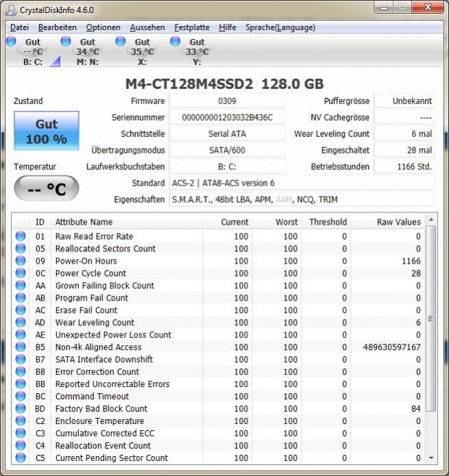Click the ID column header
Viewport: 449px width, 476px height.
(x=40, y=222)
